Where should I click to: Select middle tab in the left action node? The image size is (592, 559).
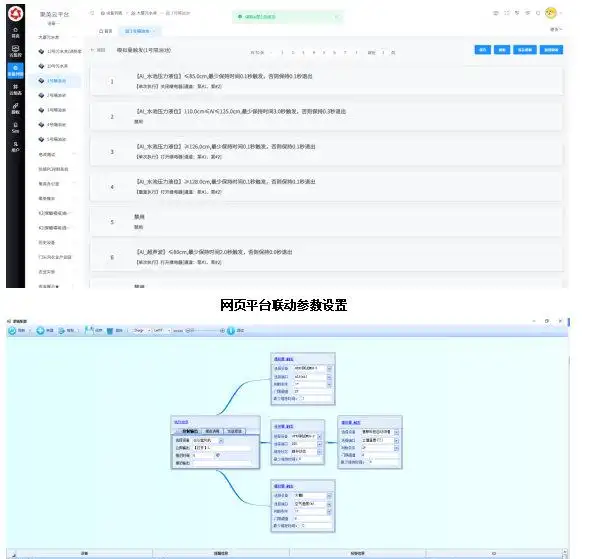pos(212,431)
